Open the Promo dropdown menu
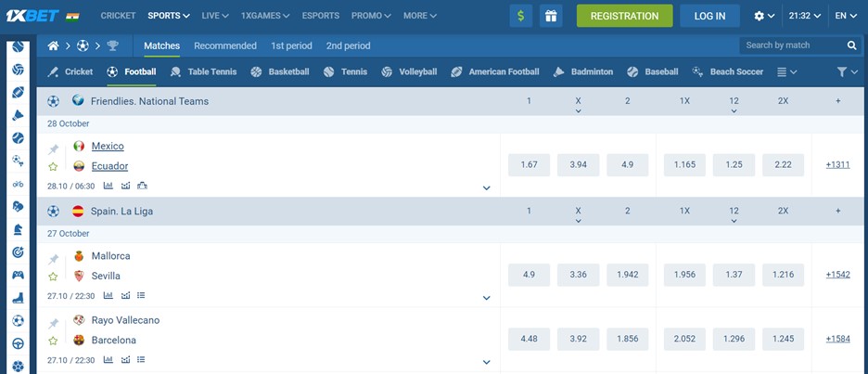This screenshot has width=868, height=374. point(371,16)
